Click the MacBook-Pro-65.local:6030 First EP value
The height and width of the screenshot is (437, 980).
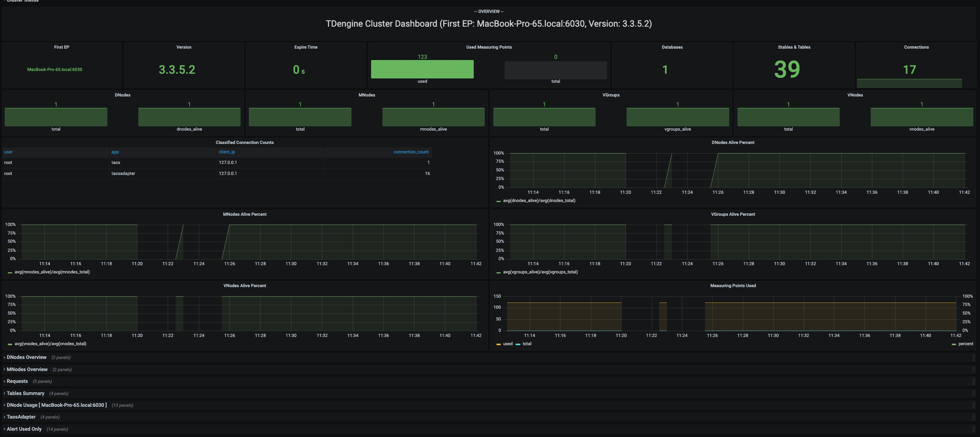[55, 70]
